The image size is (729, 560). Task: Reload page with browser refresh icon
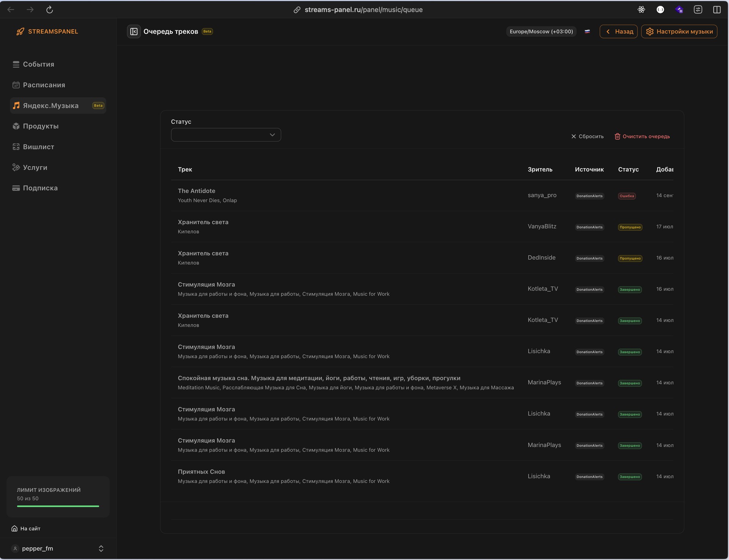coord(49,10)
